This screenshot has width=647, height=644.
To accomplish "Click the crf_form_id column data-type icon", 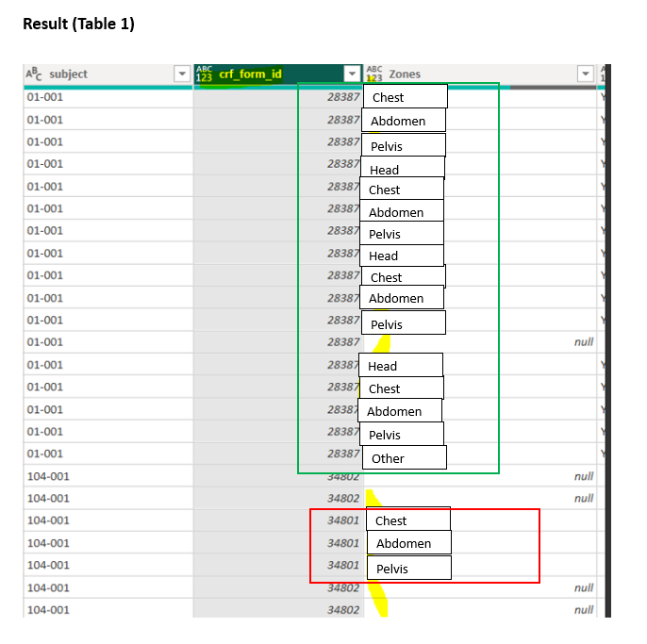I will [205, 74].
